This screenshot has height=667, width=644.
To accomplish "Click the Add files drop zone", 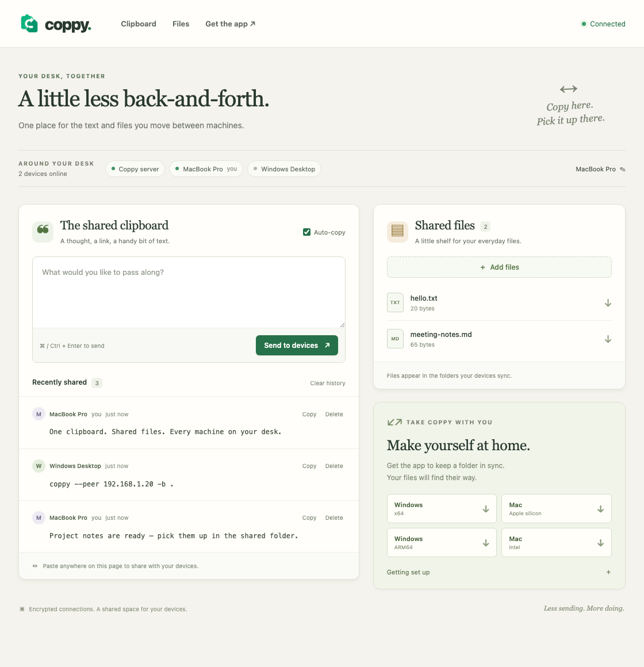I will click(x=499, y=267).
